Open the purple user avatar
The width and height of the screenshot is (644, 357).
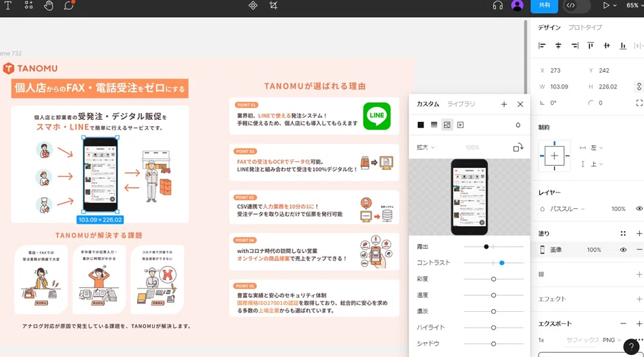point(517,5)
